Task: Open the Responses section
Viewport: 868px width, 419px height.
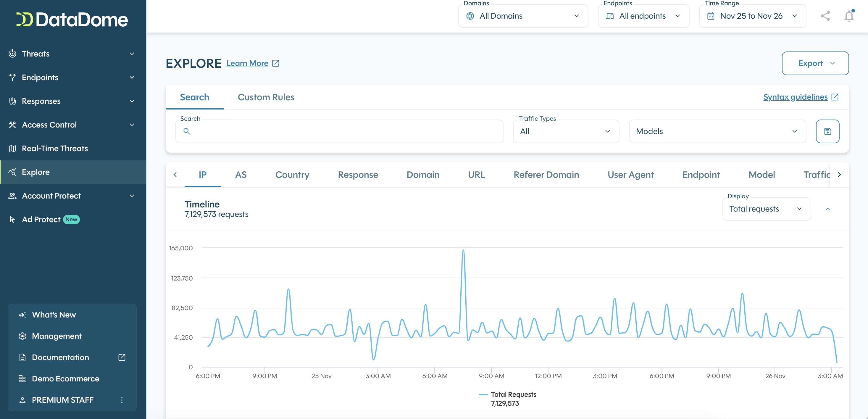Action: (41, 101)
